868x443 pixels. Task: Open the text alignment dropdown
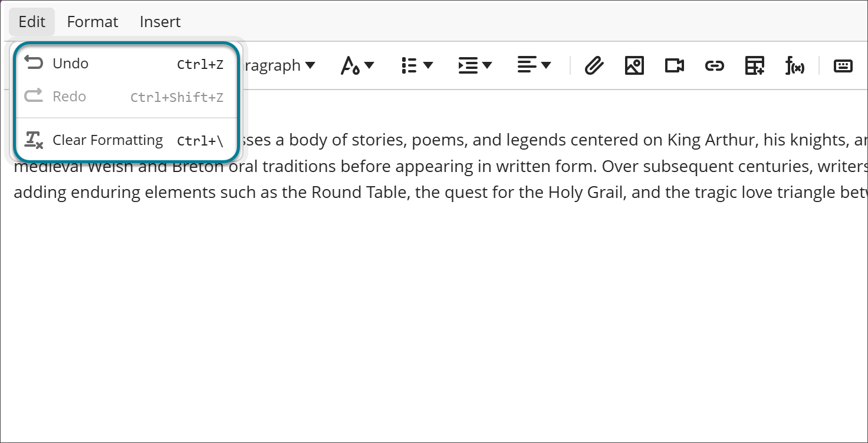point(534,65)
